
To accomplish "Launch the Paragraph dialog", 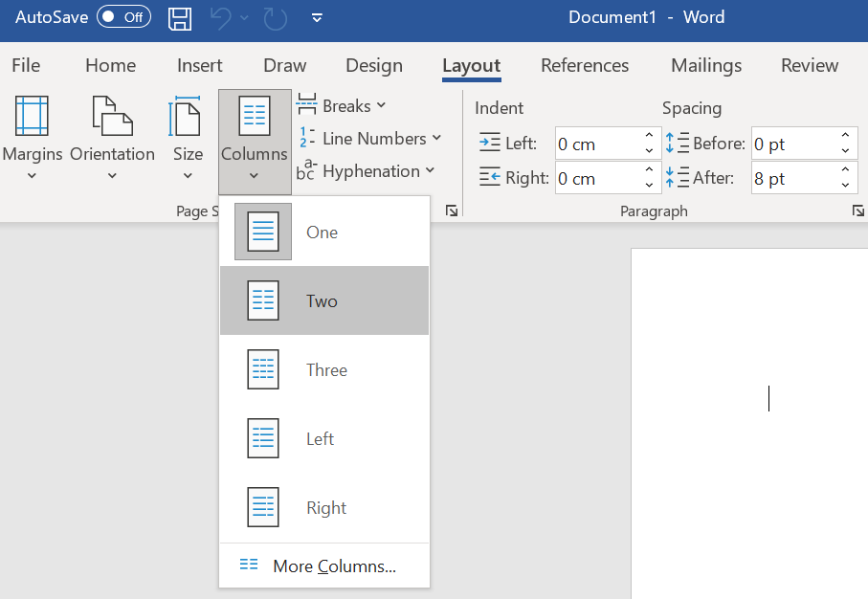I will 858,211.
